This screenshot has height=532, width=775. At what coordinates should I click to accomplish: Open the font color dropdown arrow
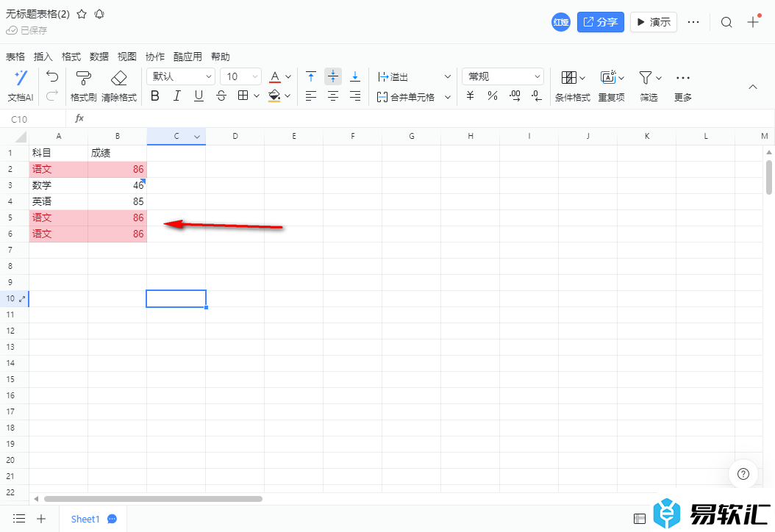[288, 76]
